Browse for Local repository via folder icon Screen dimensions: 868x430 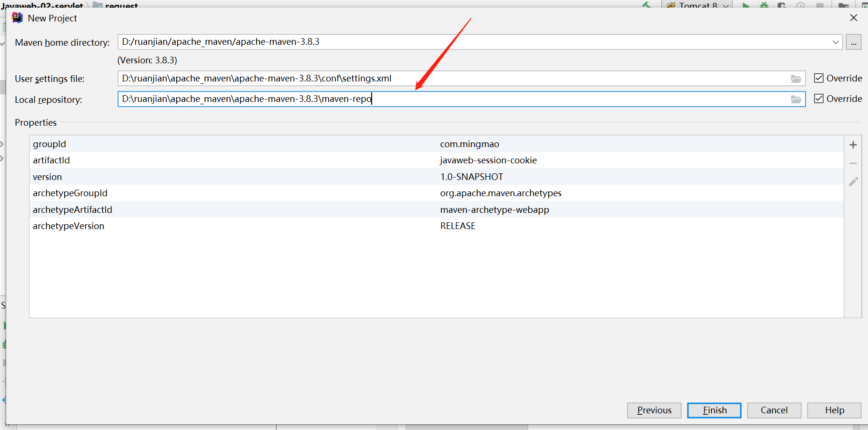point(796,99)
